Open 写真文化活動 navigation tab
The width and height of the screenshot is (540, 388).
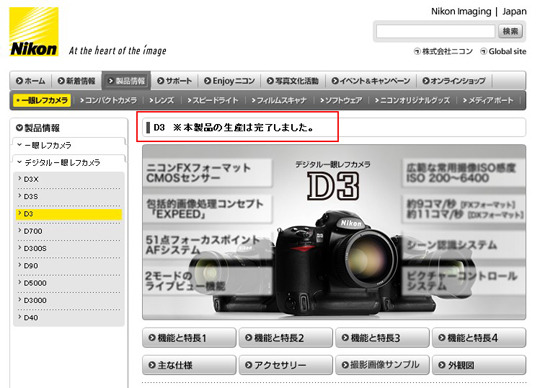(x=293, y=81)
